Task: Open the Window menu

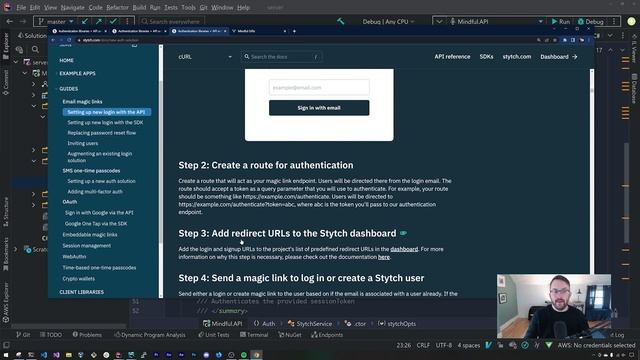Action: tap(222, 7)
